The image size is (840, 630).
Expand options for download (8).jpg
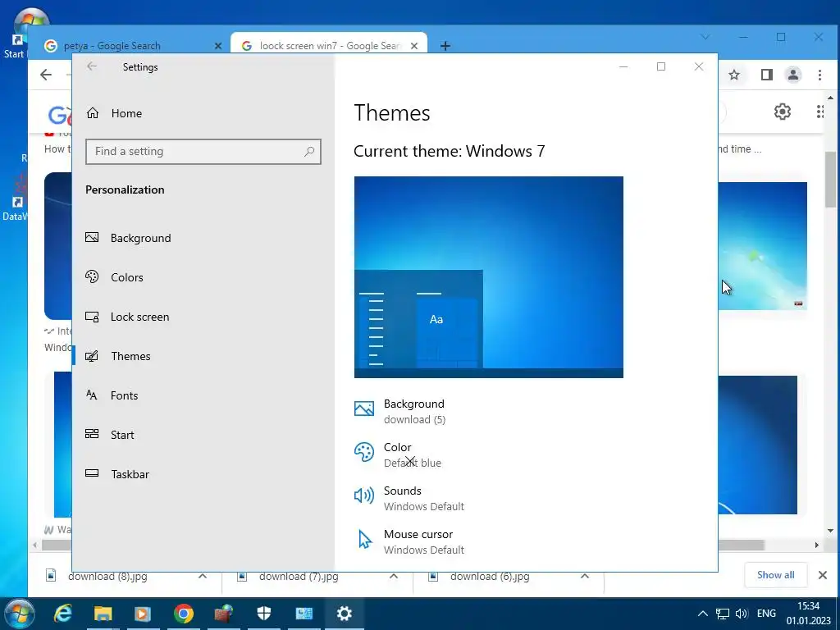[203, 577]
